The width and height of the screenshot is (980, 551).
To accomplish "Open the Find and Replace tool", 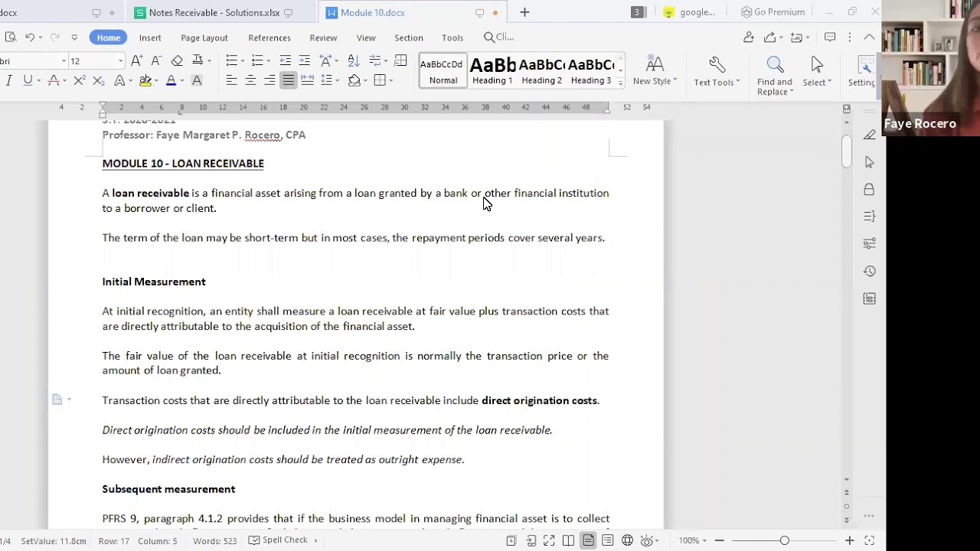I will point(775,76).
